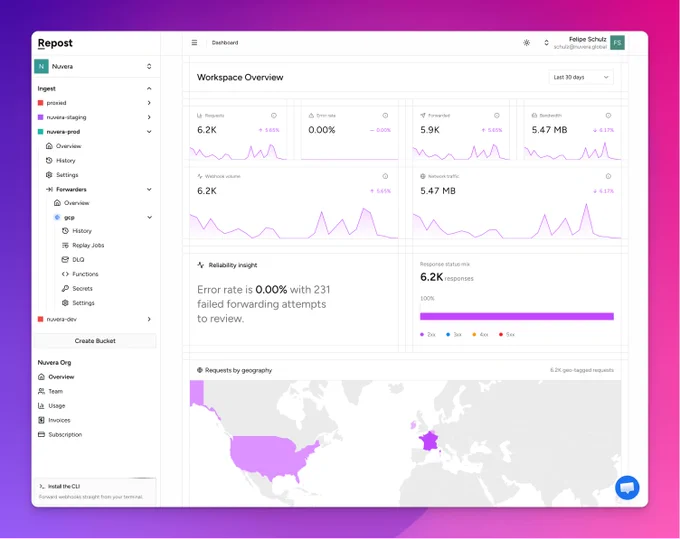Open nuvera-prod Settings gear icon
680x539 pixels.
[x=49, y=175]
